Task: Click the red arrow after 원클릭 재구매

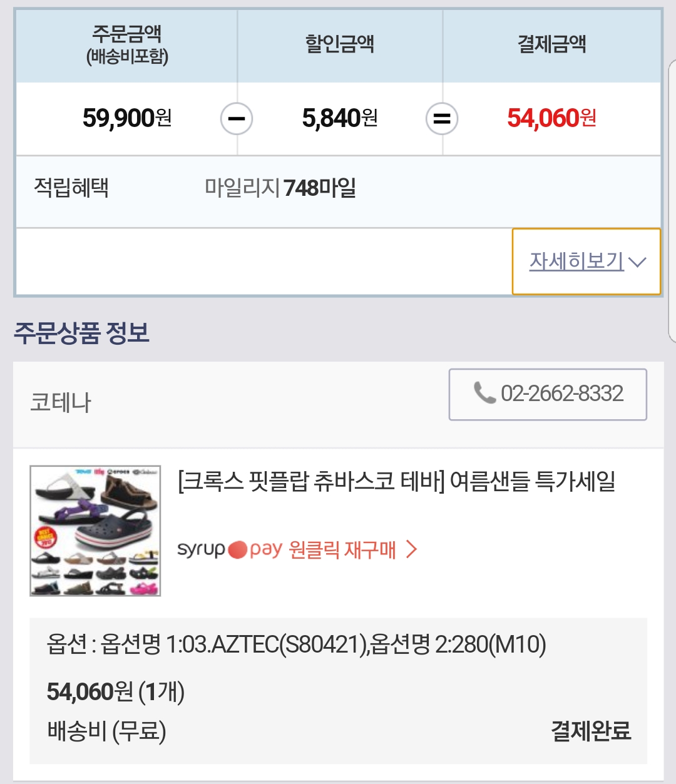Action: [x=411, y=549]
